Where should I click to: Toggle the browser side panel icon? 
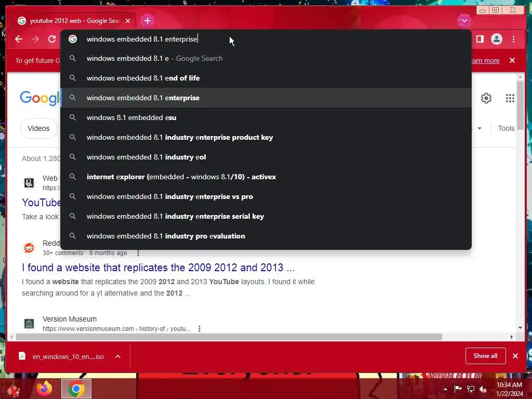pos(480,39)
